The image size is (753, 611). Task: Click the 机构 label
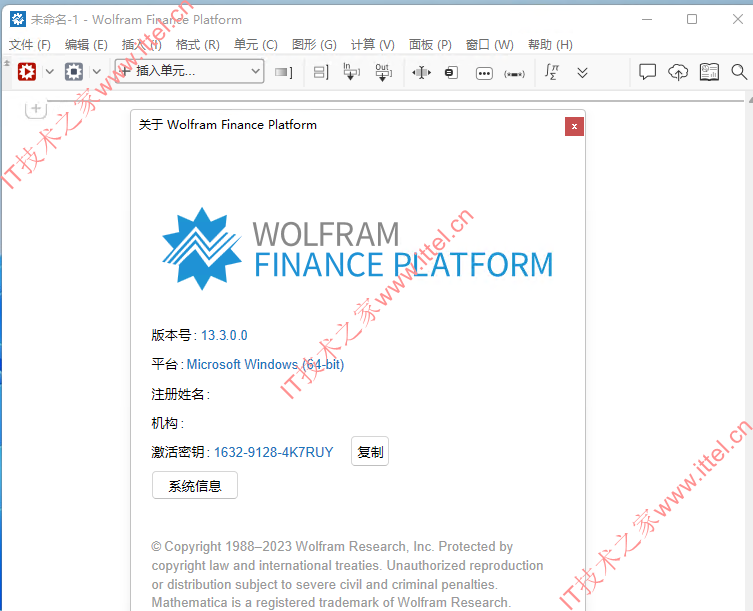[167, 423]
